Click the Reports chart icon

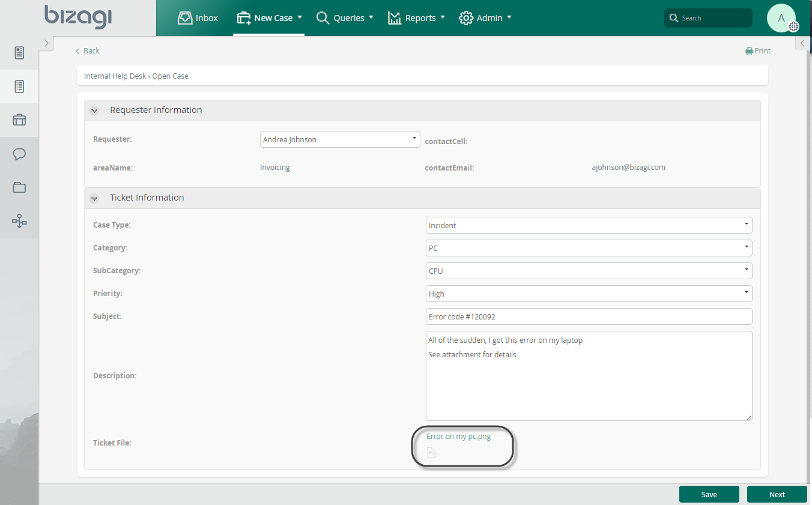coord(395,18)
